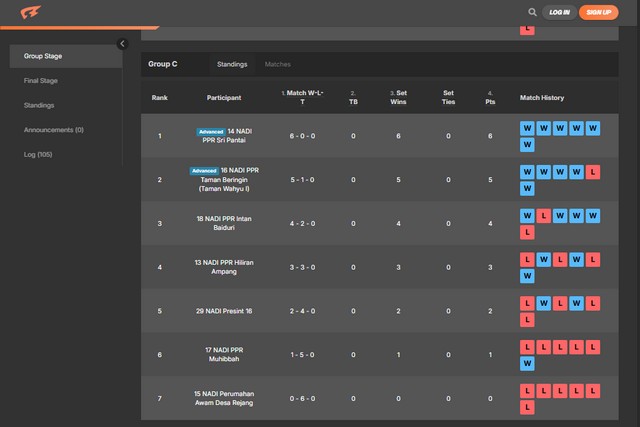Screen dimensions: 640x427
Task: Click the Advanced badge beside 14 NADI
Action: click(x=211, y=131)
